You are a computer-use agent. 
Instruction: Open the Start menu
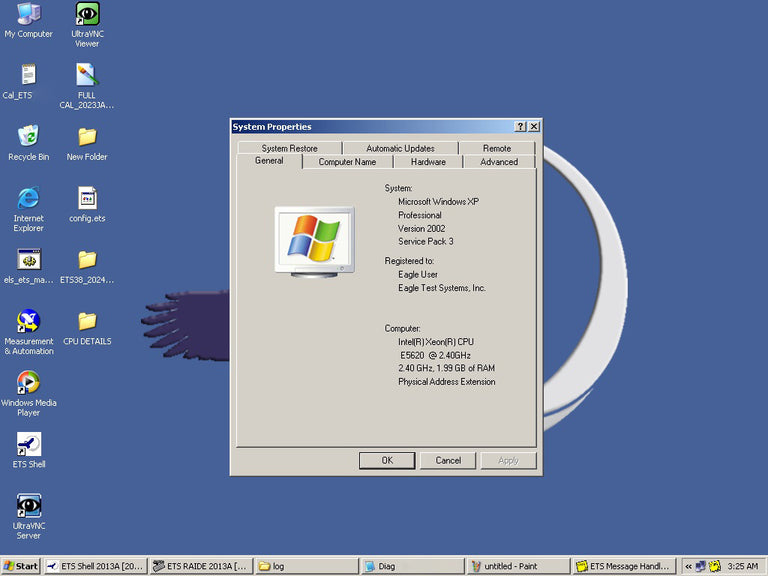[x=21, y=566]
